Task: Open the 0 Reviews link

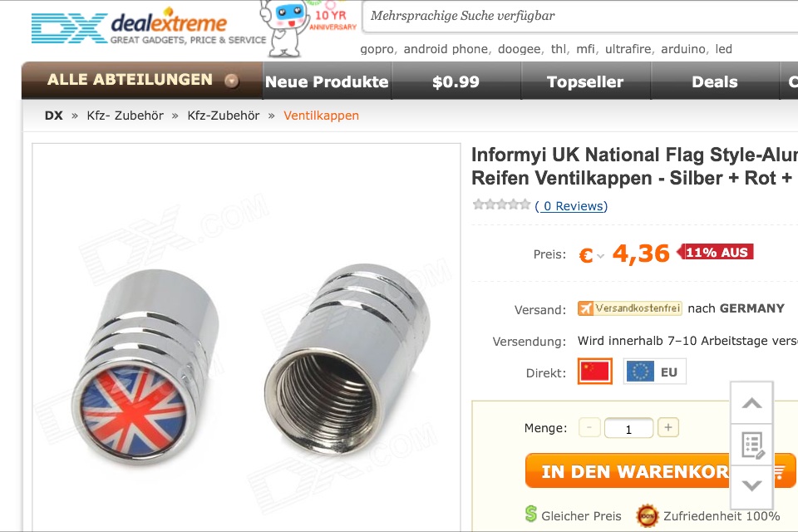Action: tap(571, 206)
